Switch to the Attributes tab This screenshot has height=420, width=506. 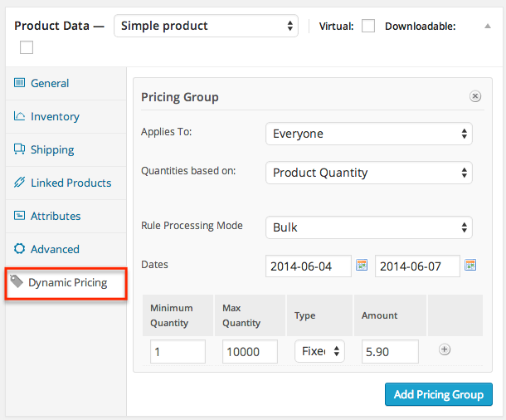(55, 216)
